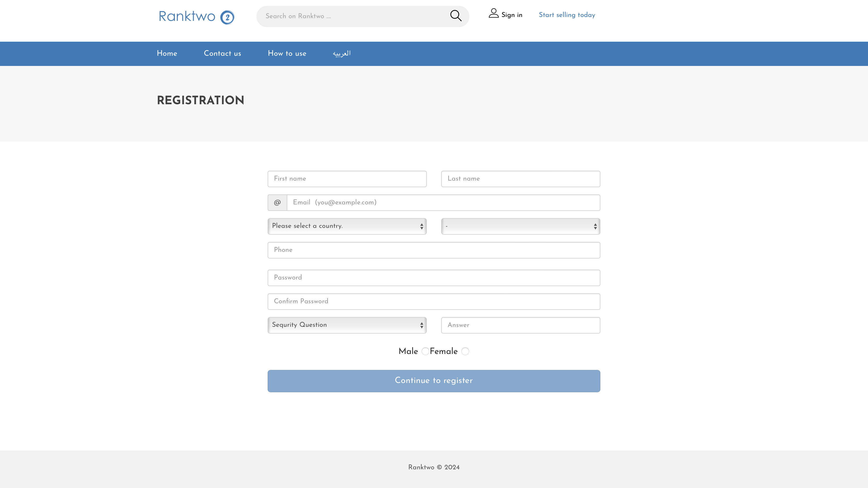Click the Last name field
The image size is (868, 488).
pos(521,179)
